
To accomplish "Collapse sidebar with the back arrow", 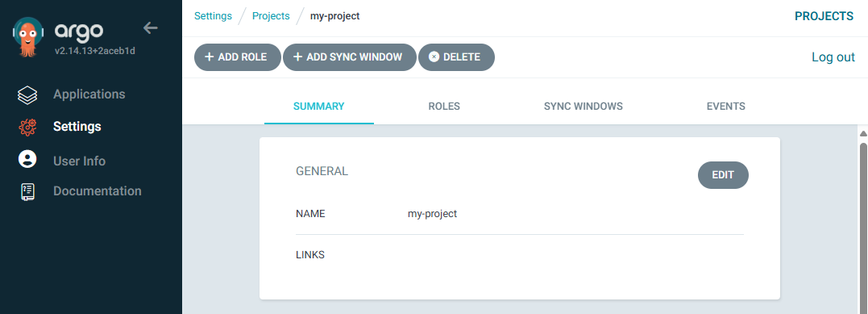I will pyautogui.click(x=151, y=27).
